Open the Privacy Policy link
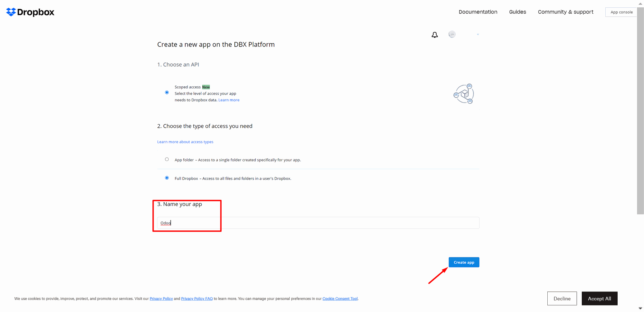 click(161, 299)
